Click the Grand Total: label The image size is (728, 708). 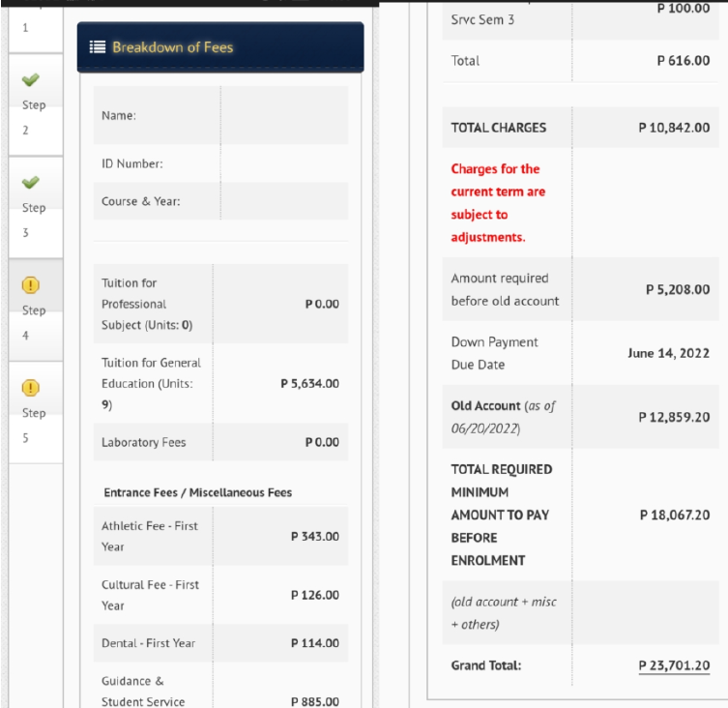pyautogui.click(x=486, y=665)
